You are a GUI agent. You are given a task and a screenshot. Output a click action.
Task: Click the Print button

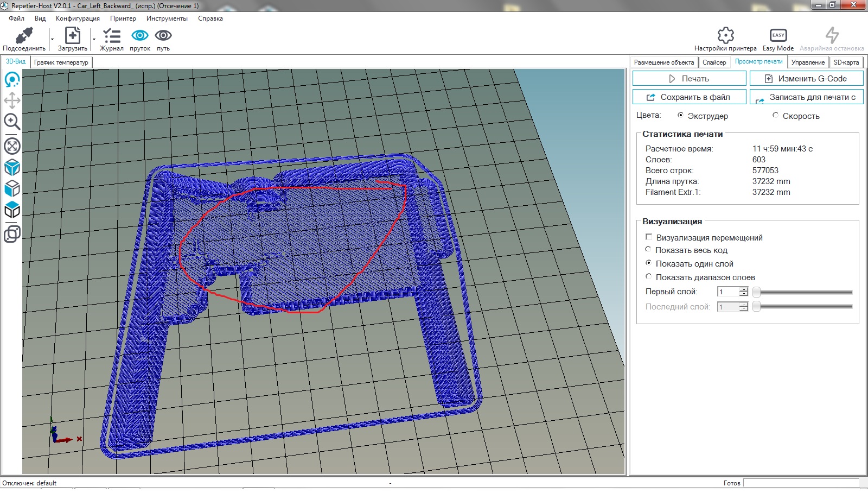click(689, 79)
